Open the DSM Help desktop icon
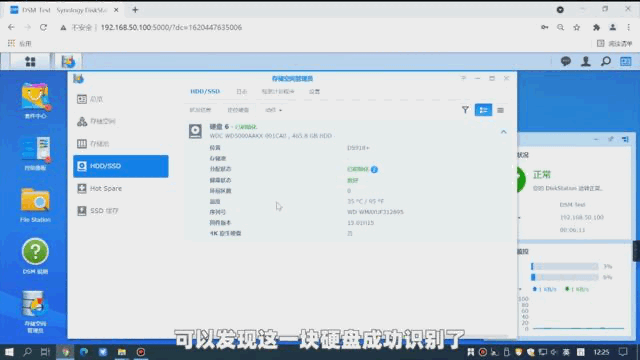The width and height of the screenshot is (640, 360). [x=36, y=256]
